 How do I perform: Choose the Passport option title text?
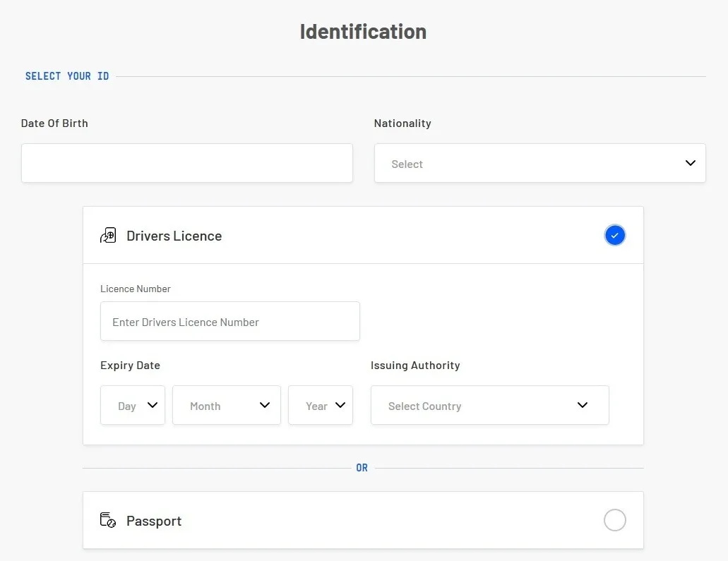click(x=154, y=521)
